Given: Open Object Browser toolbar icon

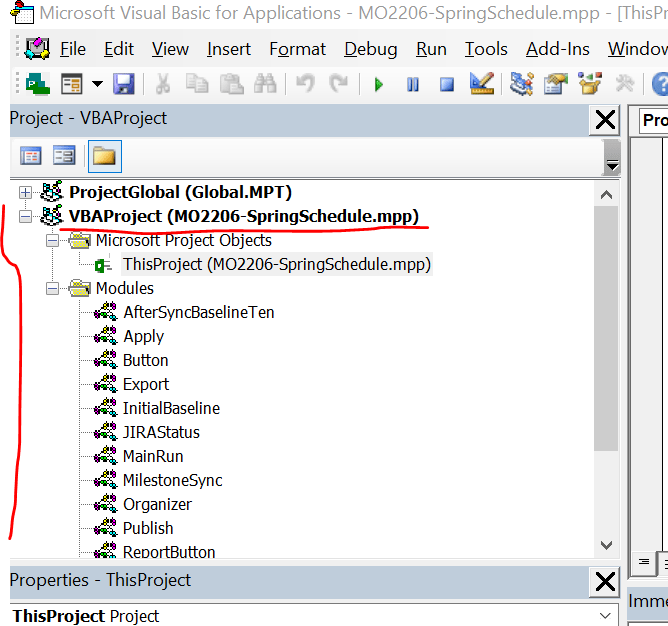Looking at the screenshot, I should (x=590, y=83).
